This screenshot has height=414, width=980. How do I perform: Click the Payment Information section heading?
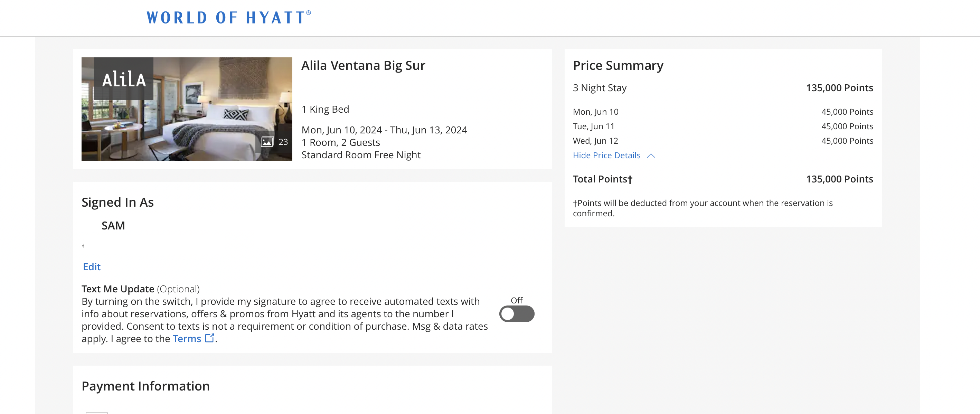(145, 386)
